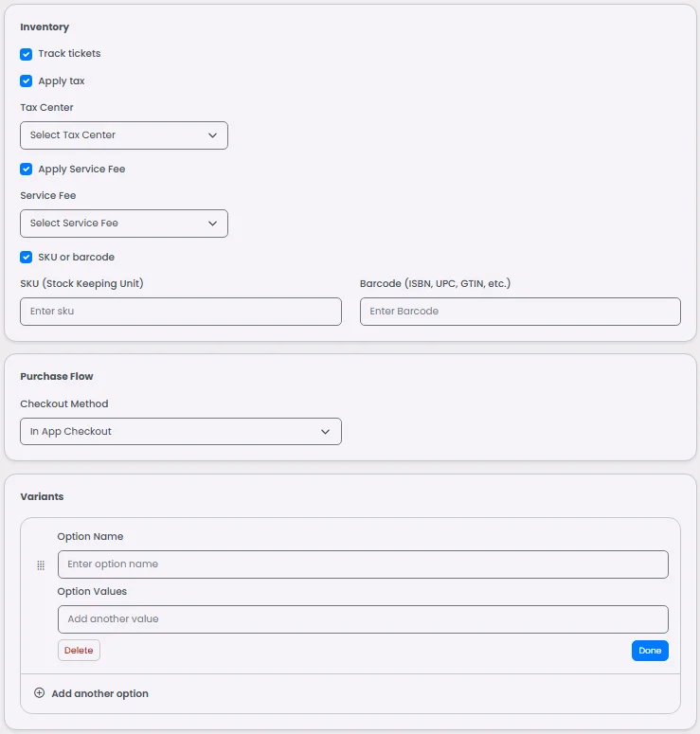Uncheck the Track tickets checkbox
Screen dimensions: 700x734
[27, 54]
